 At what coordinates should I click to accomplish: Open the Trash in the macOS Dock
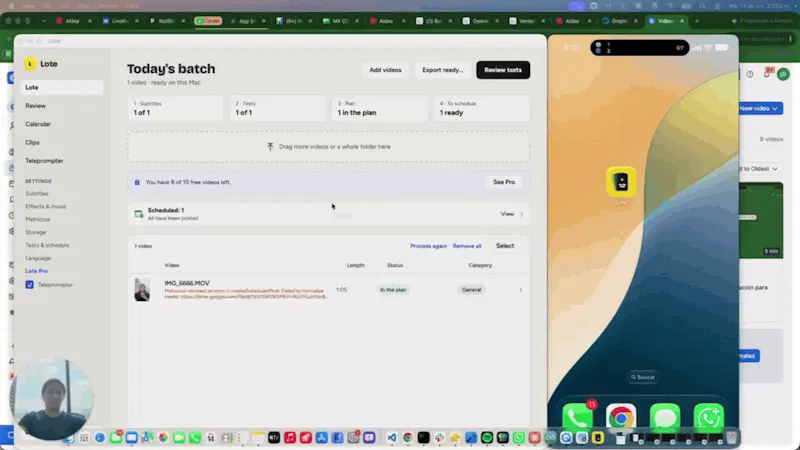click(731, 438)
